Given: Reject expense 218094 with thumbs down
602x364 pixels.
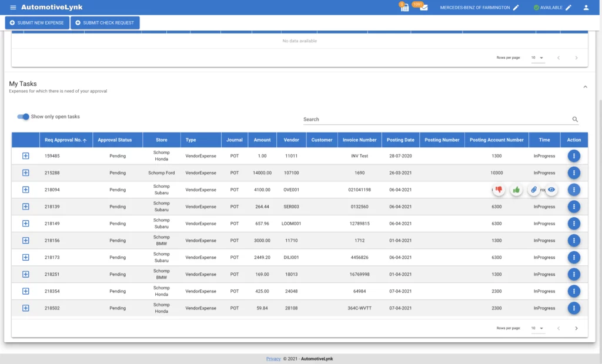Looking at the screenshot, I should coord(499,190).
